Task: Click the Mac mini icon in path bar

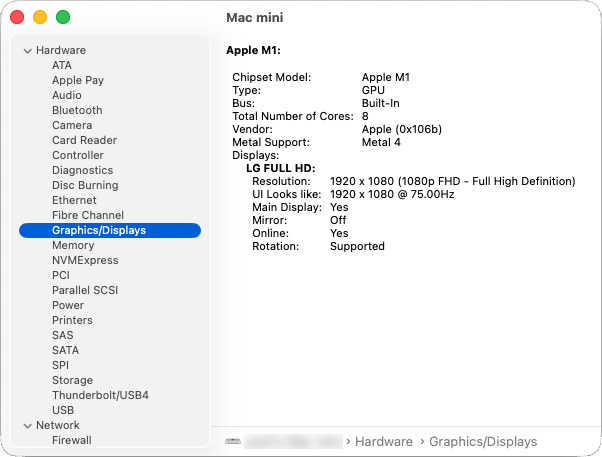Action: pyautogui.click(x=233, y=442)
